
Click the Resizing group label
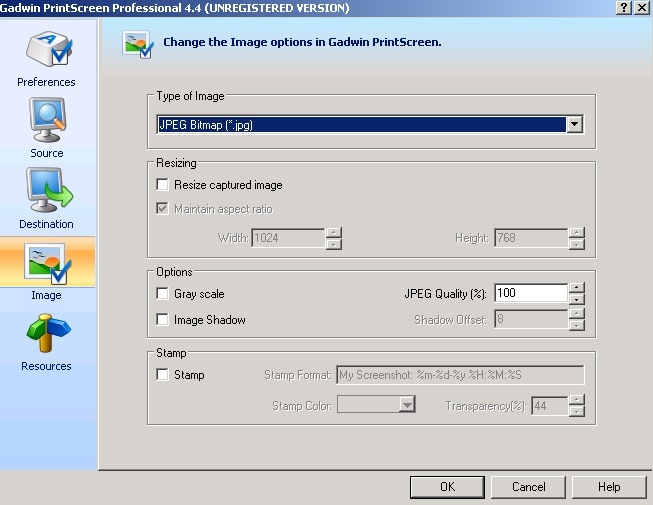click(176, 163)
